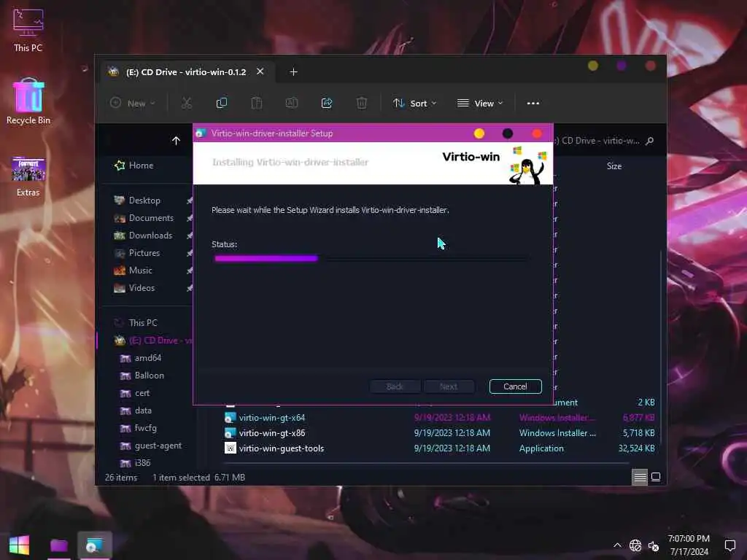Select the CD Drive virtio-win-0.1.2 tab
747x560 pixels.
pyautogui.click(x=186, y=72)
